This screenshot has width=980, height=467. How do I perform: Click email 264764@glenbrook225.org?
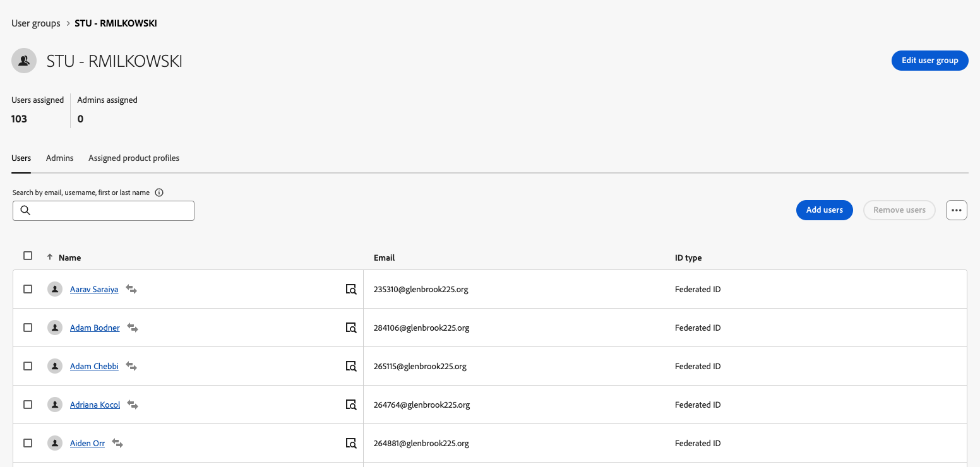click(x=422, y=405)
